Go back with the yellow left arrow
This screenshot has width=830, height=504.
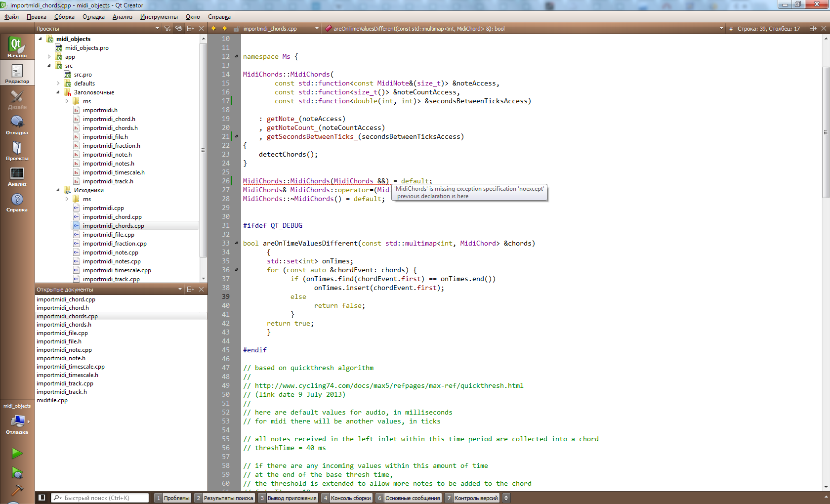coord(213,29)
